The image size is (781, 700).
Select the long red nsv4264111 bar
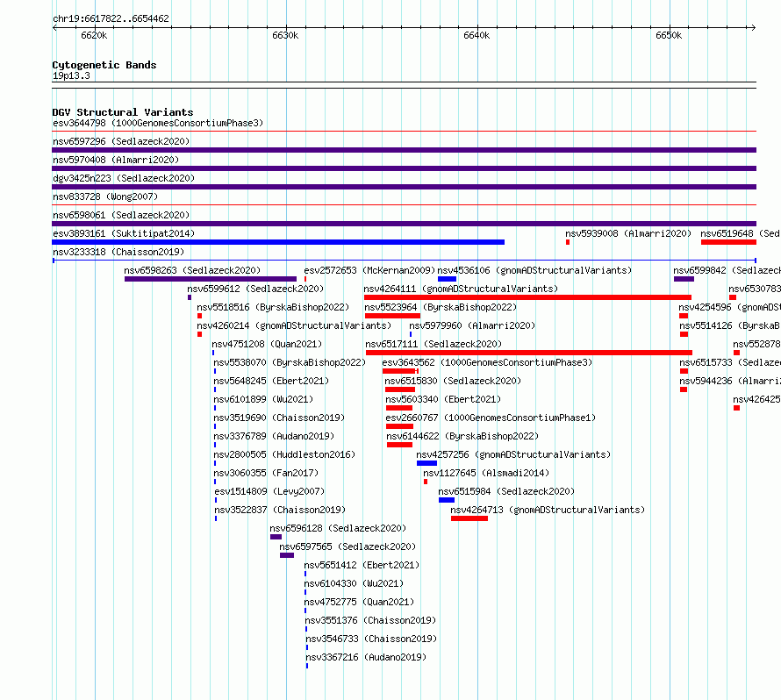click(527, 297)
